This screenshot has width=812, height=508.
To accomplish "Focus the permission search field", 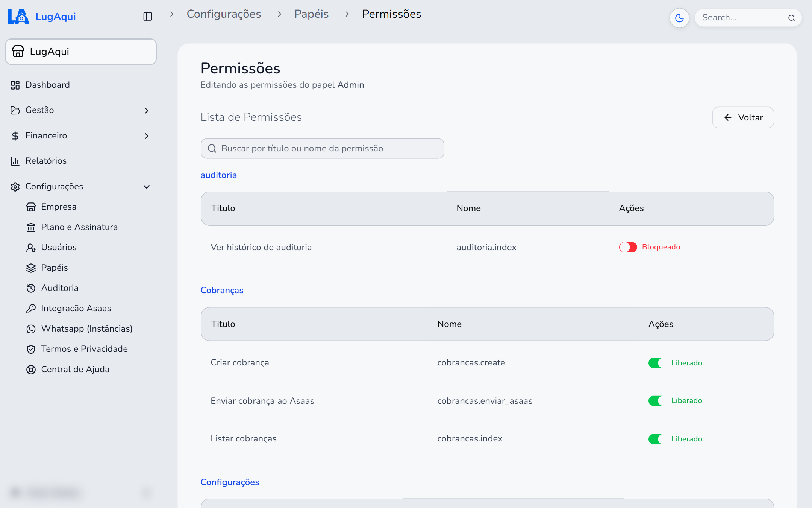I will click(322, 148).
